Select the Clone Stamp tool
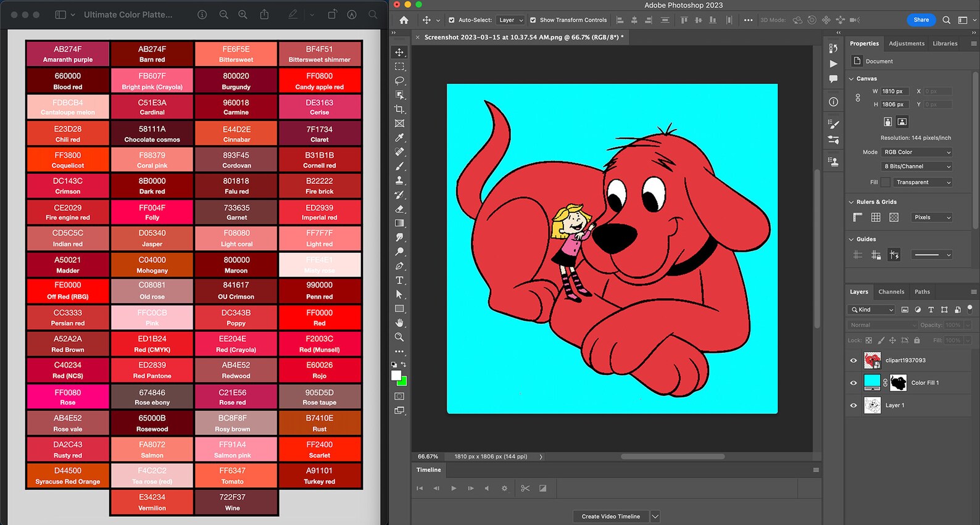The width and height of the screenshot is (980, 525). 399,180
